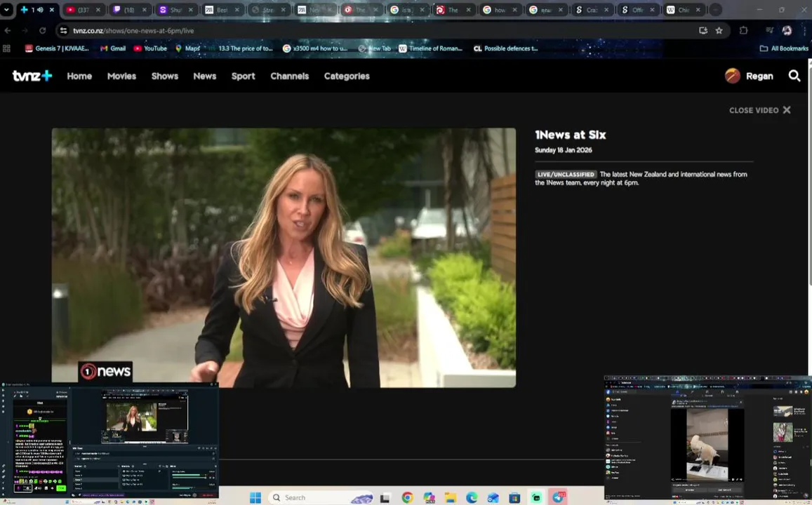Open a new tab with plus button
The height and width of the screenshot is (505, 812).
[x=715, y=10]
